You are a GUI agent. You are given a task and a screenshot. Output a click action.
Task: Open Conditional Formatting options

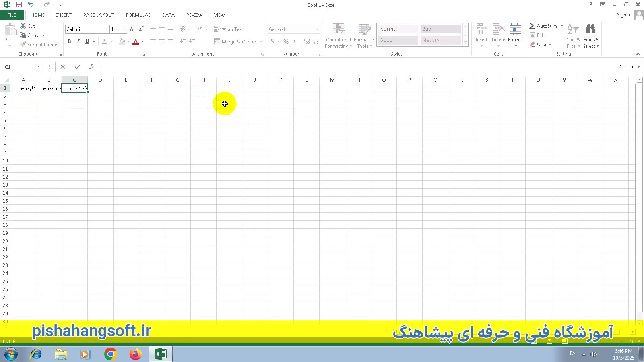point(339,36)
